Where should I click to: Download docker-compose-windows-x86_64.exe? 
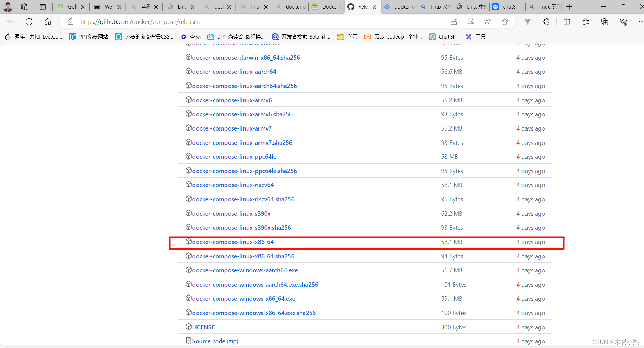point(244,299)
